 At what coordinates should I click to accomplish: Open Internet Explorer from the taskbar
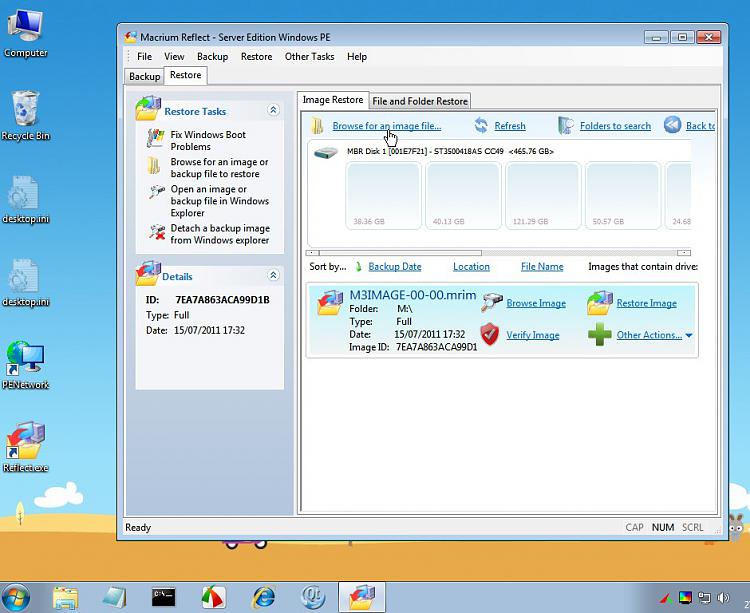click(264, 598)
